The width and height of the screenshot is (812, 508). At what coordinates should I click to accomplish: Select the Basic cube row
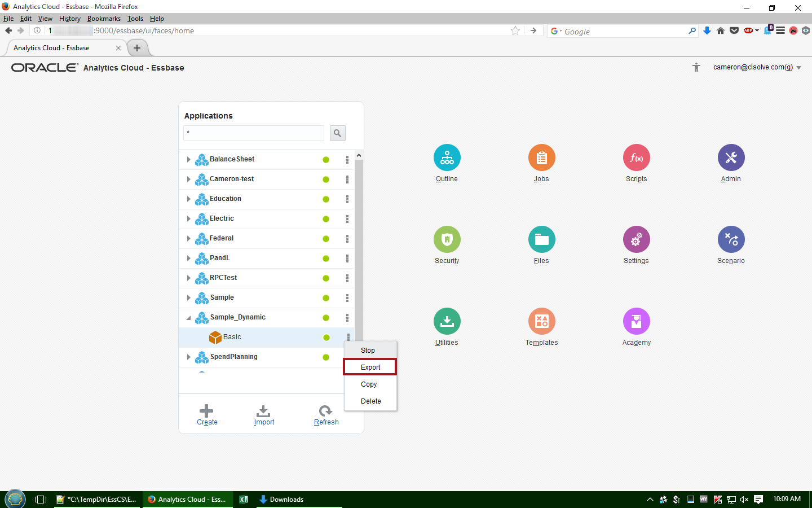[266, 338]
